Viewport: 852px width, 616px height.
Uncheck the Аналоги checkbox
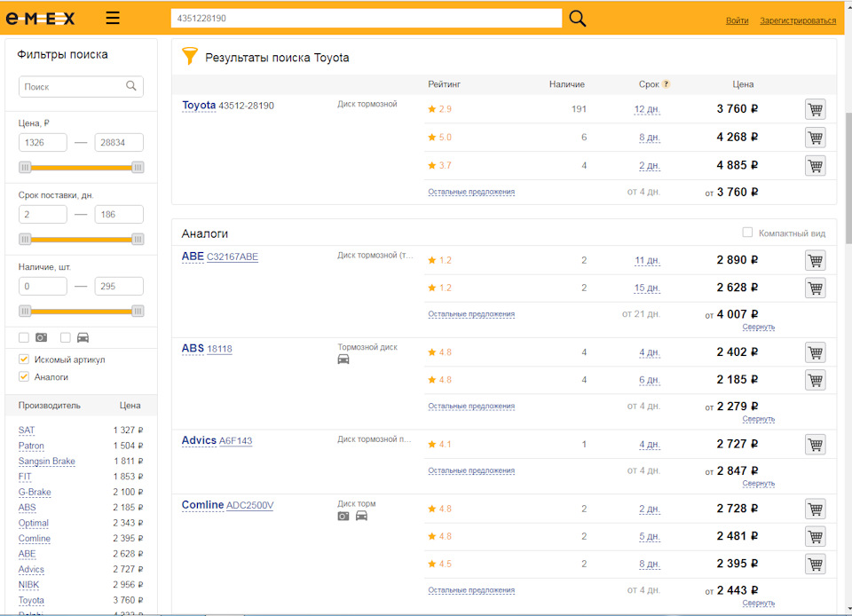pos(24,376)
